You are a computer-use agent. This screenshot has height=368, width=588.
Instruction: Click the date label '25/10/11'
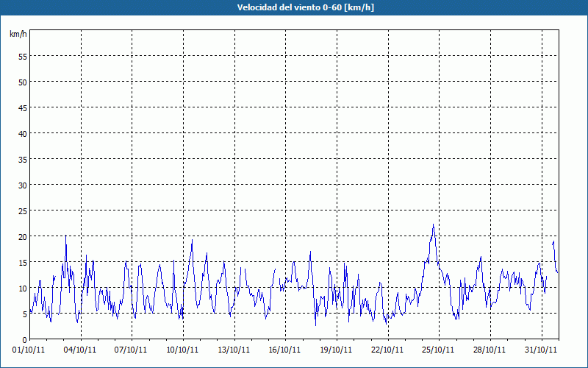(x=438, y=350)
